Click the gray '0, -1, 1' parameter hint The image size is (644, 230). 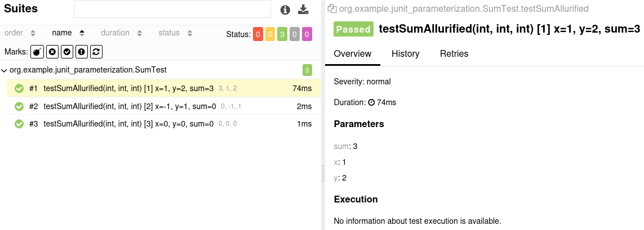[231, 107]
